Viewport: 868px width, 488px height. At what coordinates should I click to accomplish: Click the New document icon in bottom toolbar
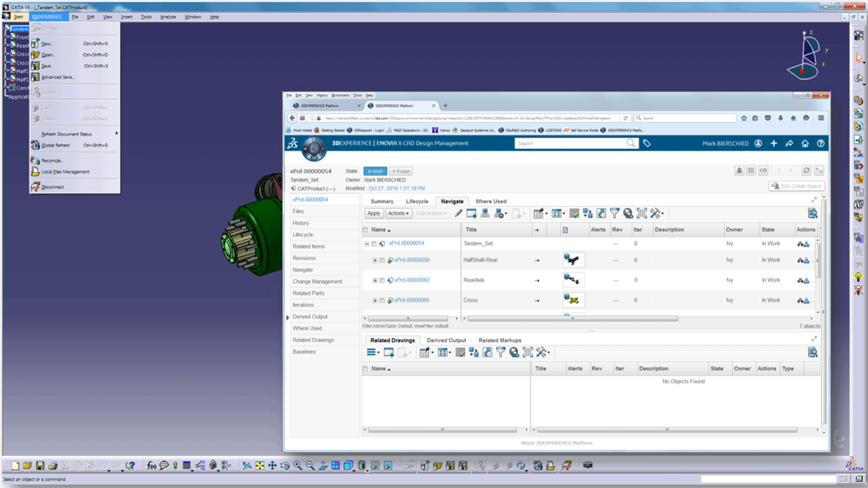pyautogui.click(x=15, y=465)
